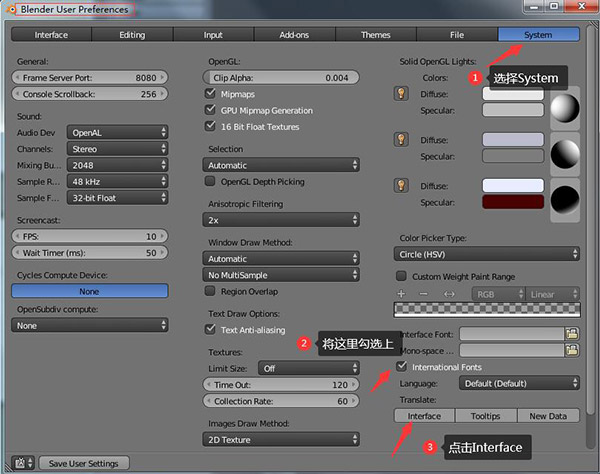The image size is (600, 474).
Task: Browse for Mono-space font file
Action: point(572,350)
